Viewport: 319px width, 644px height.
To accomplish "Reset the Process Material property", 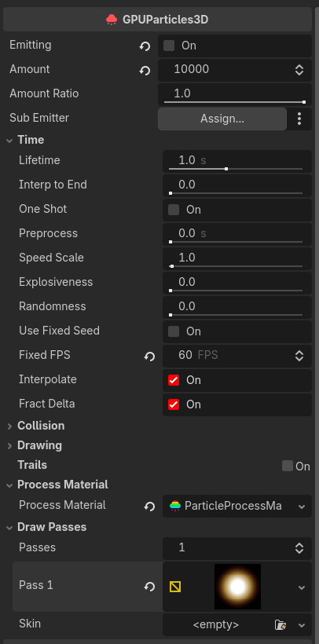I will click(x=149, y=507).
